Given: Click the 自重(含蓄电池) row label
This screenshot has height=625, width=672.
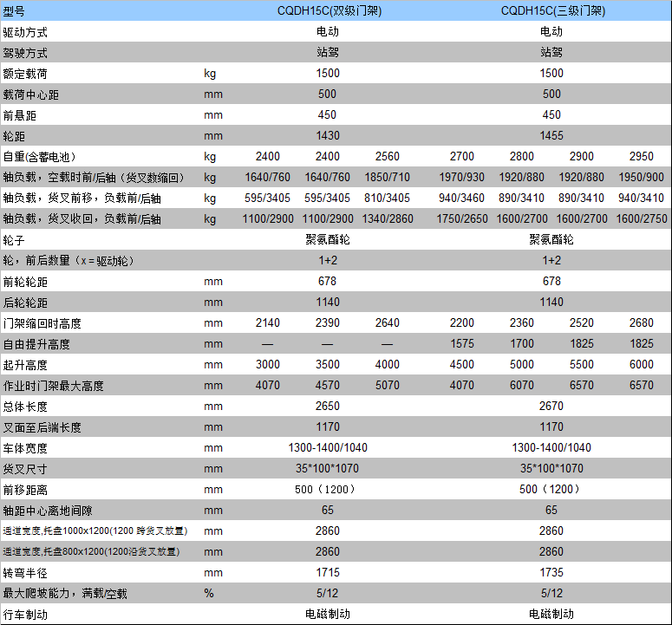Looking at the screenshot, I should pyautogui.click(x=40, y=157).
